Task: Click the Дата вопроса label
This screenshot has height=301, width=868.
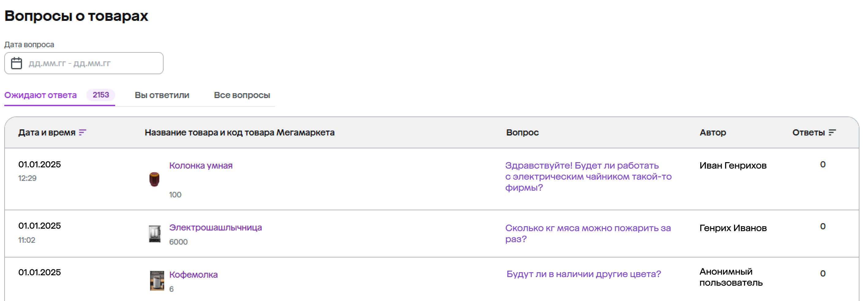Action: click(x=29, y=44)
